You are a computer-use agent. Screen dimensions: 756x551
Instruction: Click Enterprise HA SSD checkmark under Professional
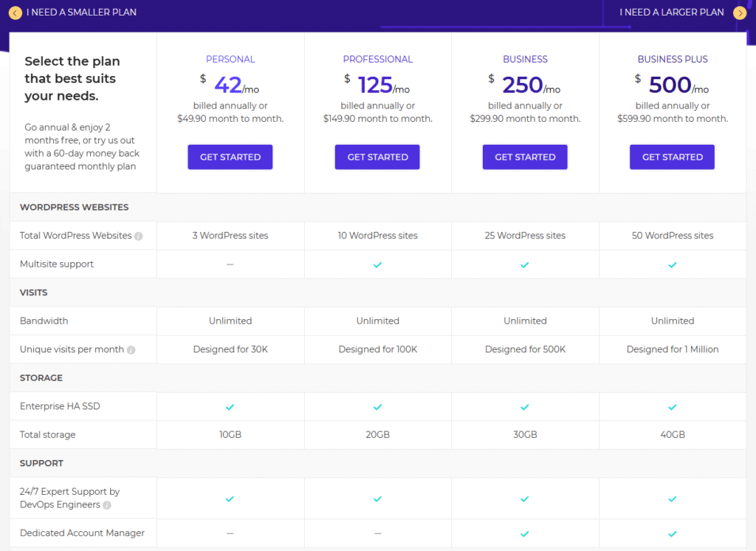377,407
